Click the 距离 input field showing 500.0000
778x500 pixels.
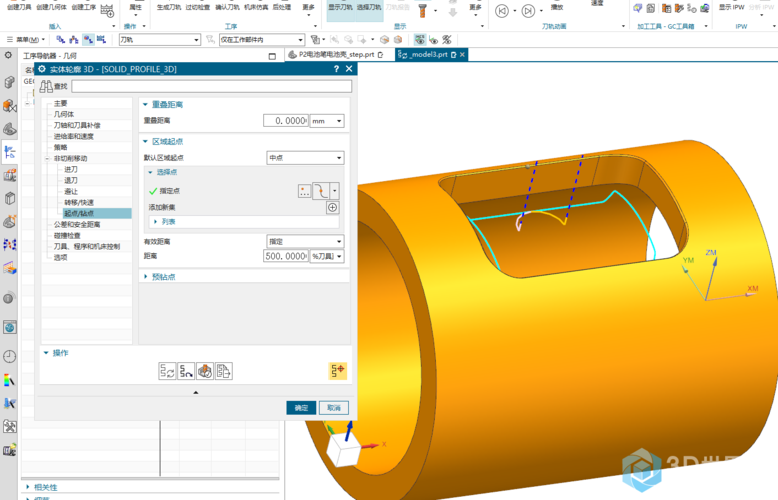tap(286, 257)
